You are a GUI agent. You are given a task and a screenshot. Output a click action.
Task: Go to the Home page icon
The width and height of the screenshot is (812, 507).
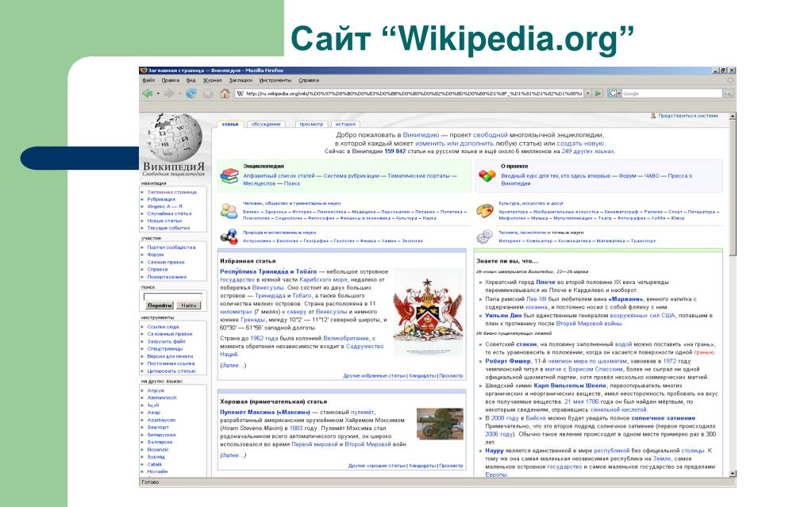click(x=224, y=94)
